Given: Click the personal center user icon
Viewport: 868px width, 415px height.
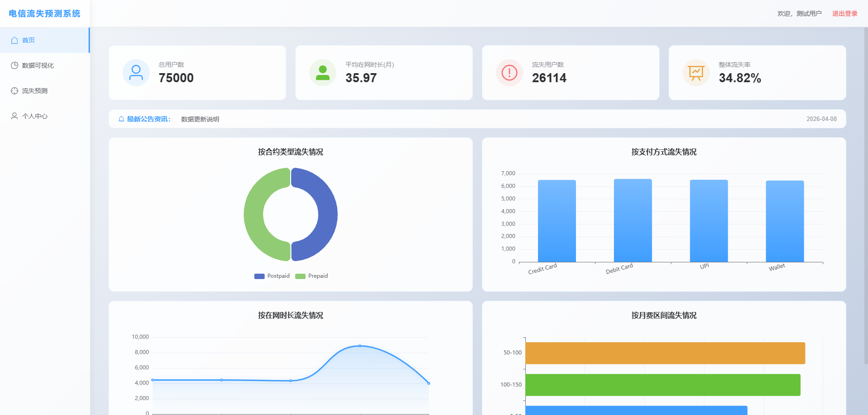Looking at the screenshot, I should pos(14,116).
